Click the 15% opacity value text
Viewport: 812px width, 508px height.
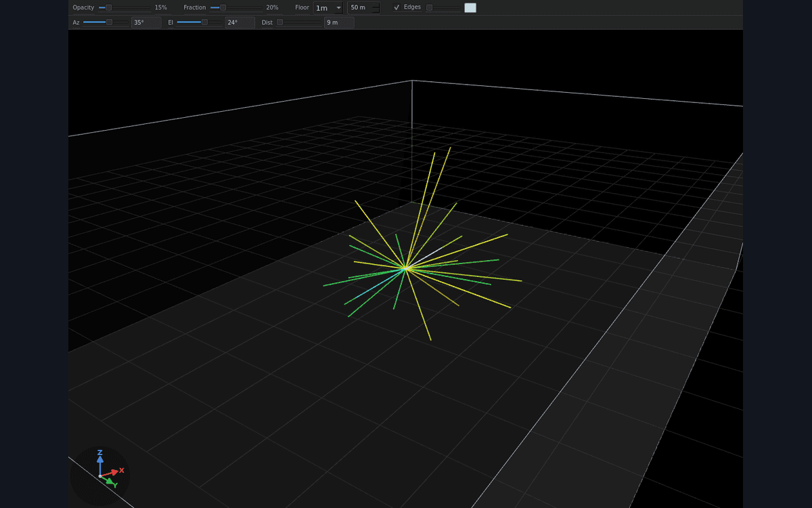pos(160,7)
